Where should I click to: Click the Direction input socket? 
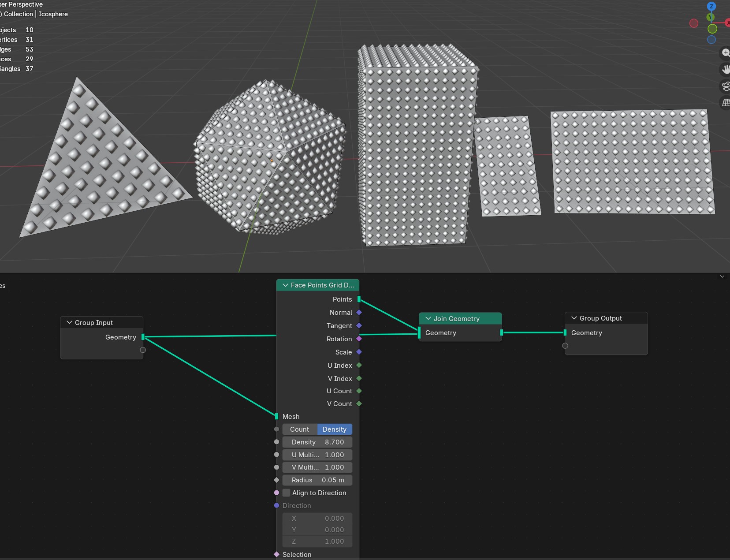pyautogui.click(x=276, y=505)
